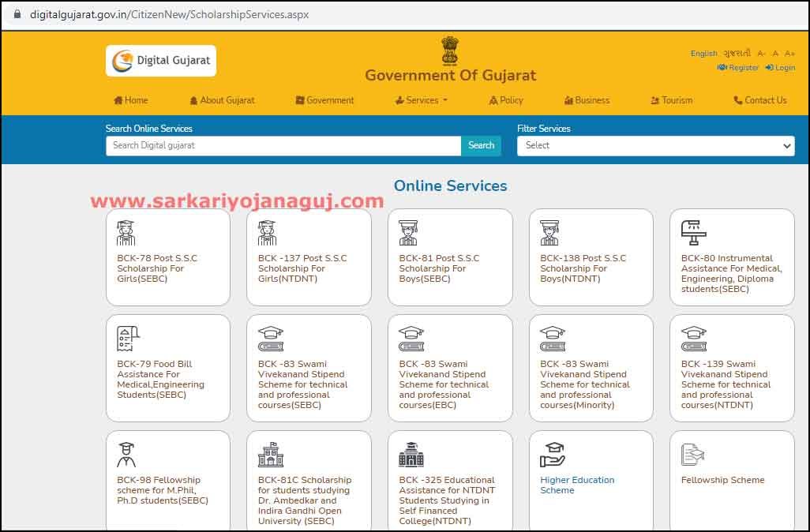
Task: Click the Search button
Action: 481,145
